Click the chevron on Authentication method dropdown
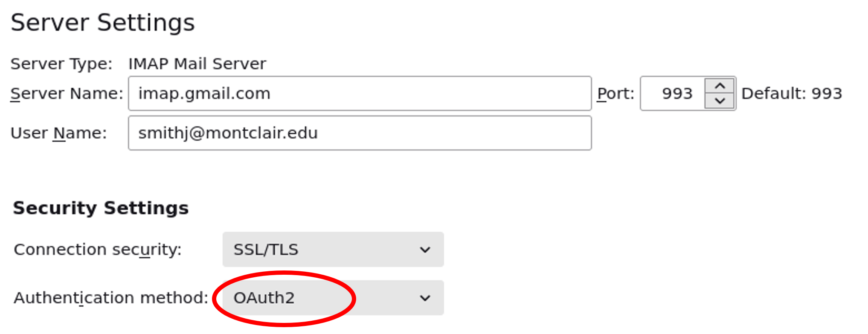The image size is (868, 334). [x=425, y=298]
